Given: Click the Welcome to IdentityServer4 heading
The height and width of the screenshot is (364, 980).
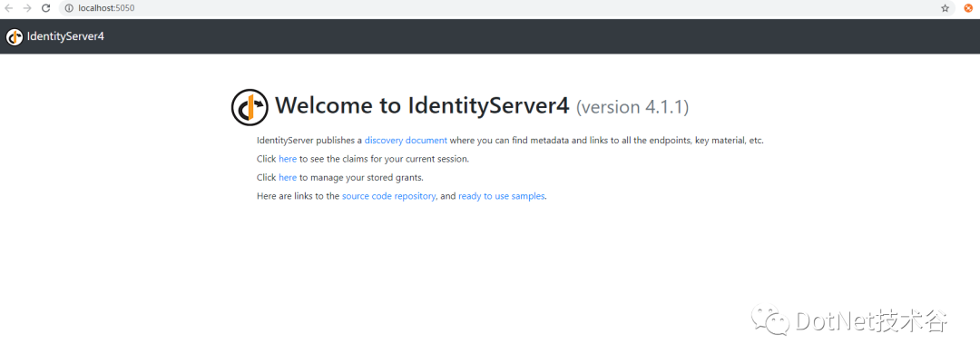Looking at the screenshot, I should 423,105.
